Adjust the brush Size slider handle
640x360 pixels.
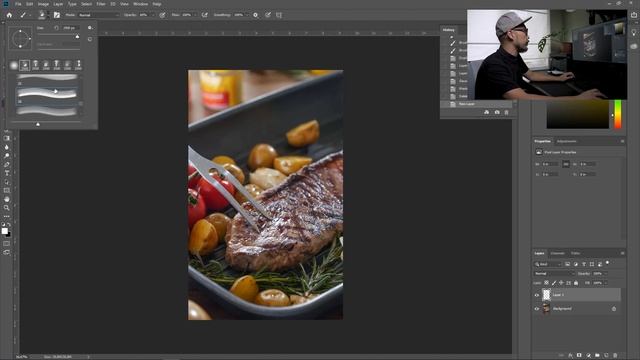[78, 37]
